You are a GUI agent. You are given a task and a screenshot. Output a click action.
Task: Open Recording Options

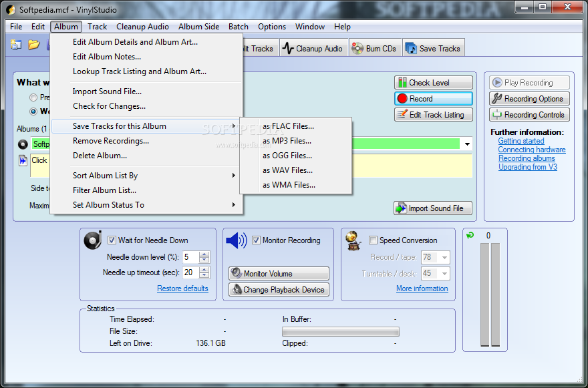click(529, 99)
